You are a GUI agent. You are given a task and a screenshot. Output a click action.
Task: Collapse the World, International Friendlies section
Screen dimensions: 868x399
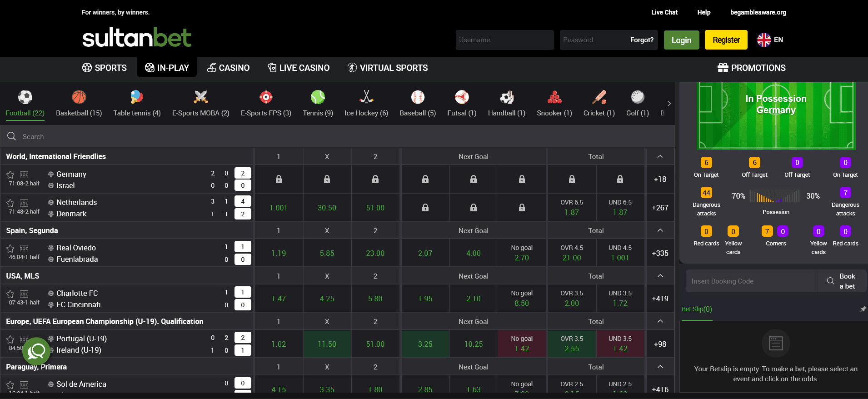click(x=660, y=157)
